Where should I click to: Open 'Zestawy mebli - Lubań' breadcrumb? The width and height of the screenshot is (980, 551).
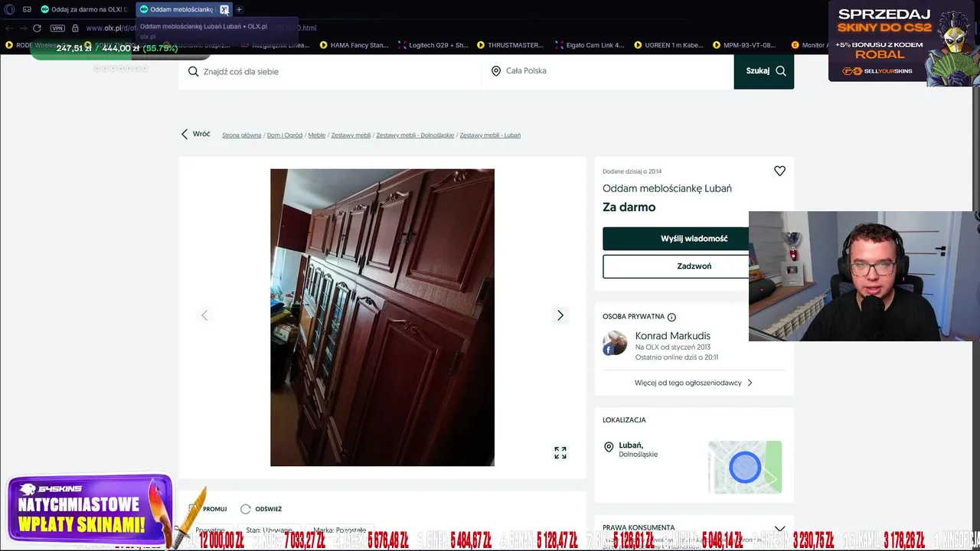pos(490,135)
